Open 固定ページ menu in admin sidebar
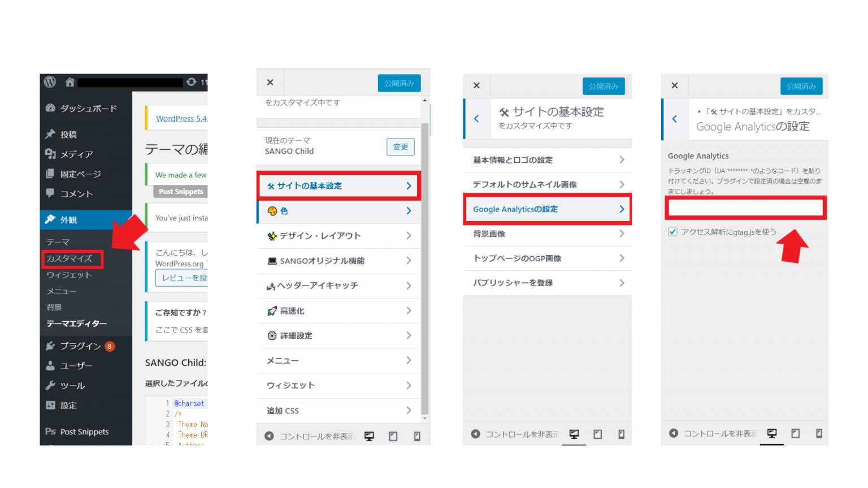868x488 pixels. tap(86, 174)
